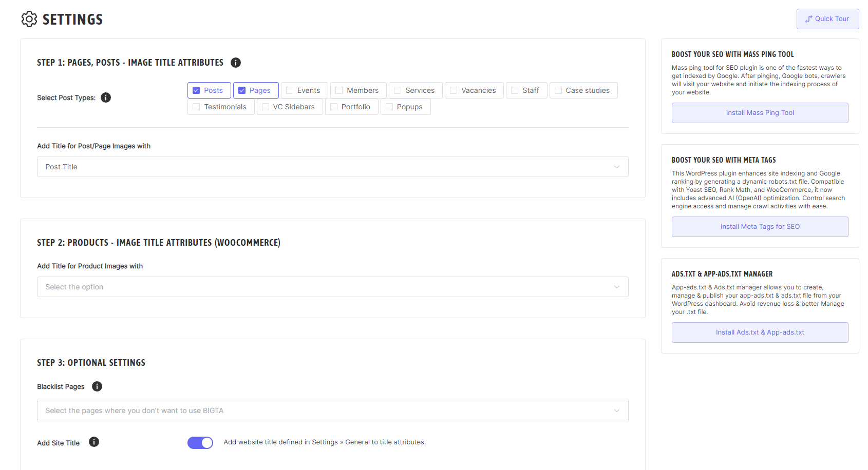Click Install Mass Ping Tool button
Viewport: 868px width, 470px height.
[760, 113]
